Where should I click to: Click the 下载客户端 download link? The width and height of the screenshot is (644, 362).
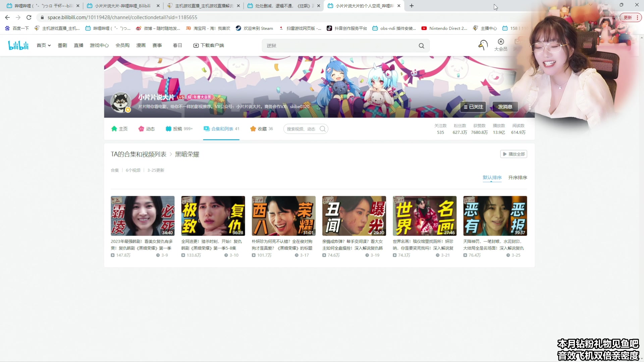[x=209, y=45]
